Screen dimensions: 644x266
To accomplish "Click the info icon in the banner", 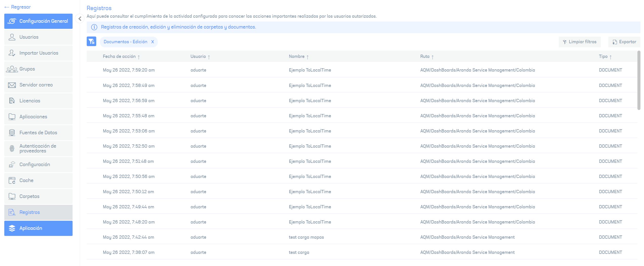I will tap(94, 27).
